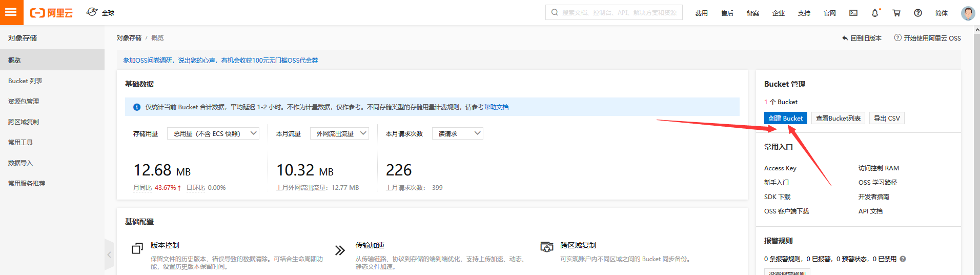Open the API 文档 link

871,211
